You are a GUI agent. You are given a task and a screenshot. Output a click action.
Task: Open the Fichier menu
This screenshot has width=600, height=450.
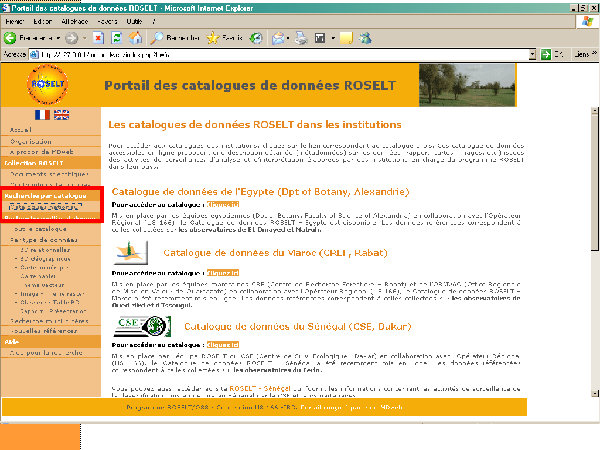click(15, 21)
